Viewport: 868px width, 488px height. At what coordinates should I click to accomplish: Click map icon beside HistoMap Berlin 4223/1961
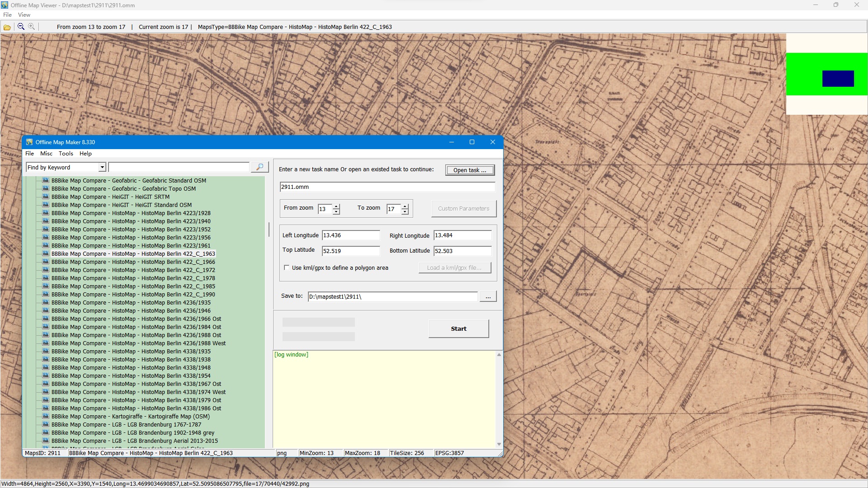pos(46,245)
